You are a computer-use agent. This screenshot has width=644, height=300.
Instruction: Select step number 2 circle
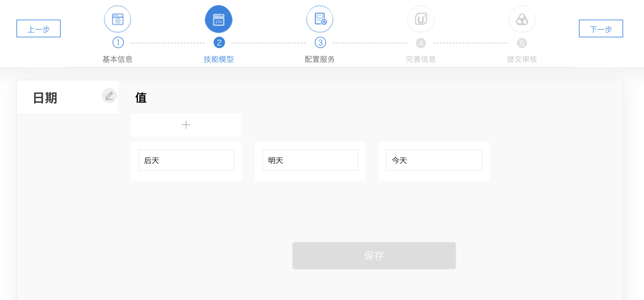(x=219, y=43)
